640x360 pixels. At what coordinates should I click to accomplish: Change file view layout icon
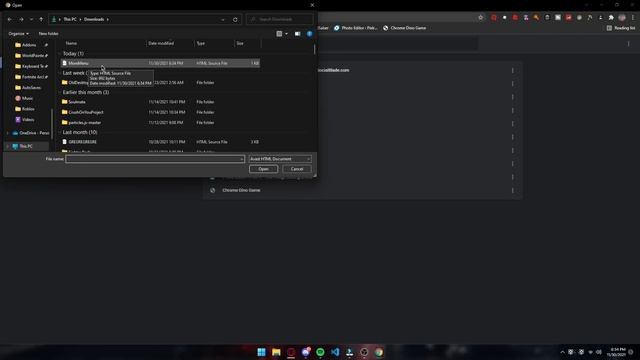click(x=279, y=34)
